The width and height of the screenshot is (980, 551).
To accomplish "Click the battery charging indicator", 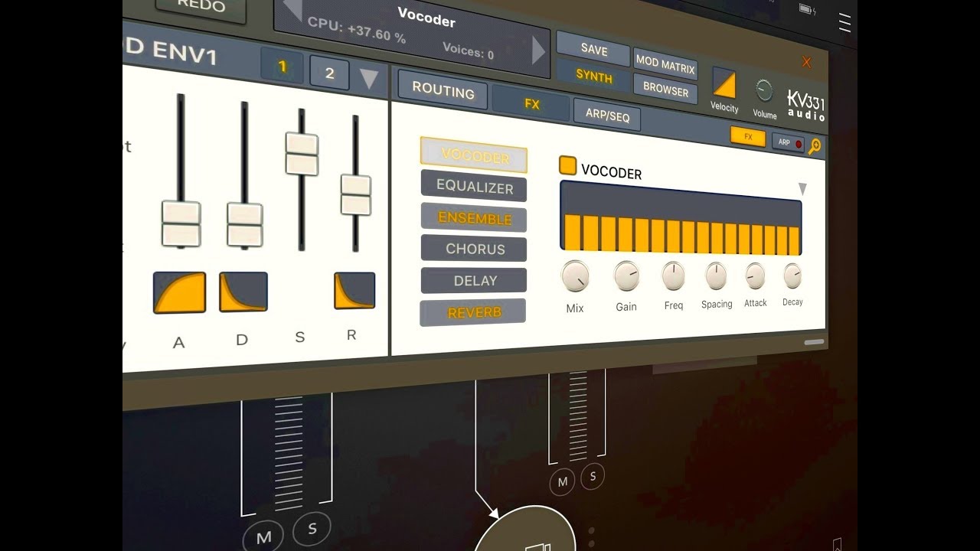I will (x=807, y=9).
